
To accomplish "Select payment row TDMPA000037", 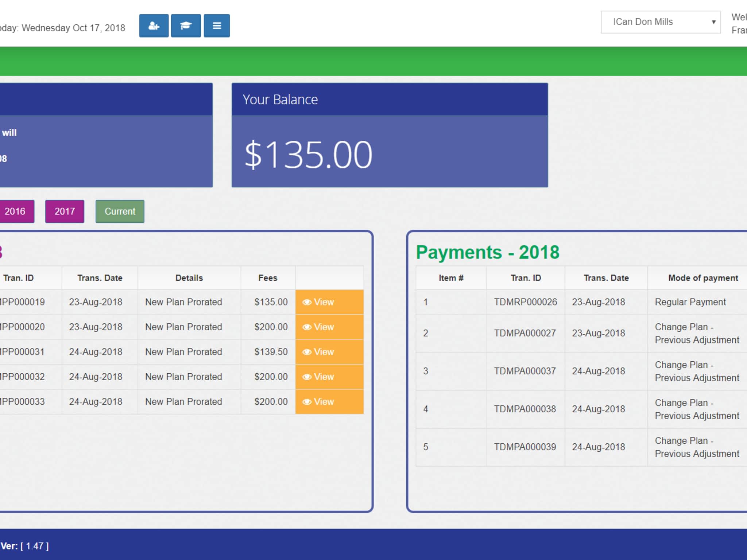I will pyautogui.click(x=525, y=371).
